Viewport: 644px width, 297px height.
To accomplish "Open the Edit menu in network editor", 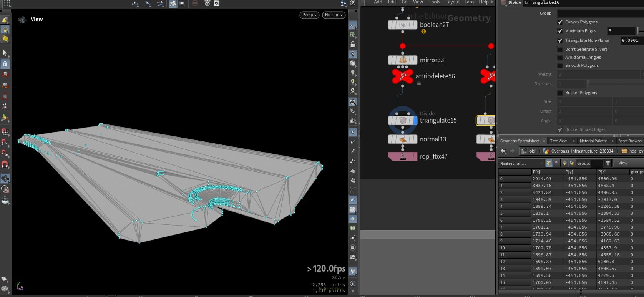I will coord(392,2).
